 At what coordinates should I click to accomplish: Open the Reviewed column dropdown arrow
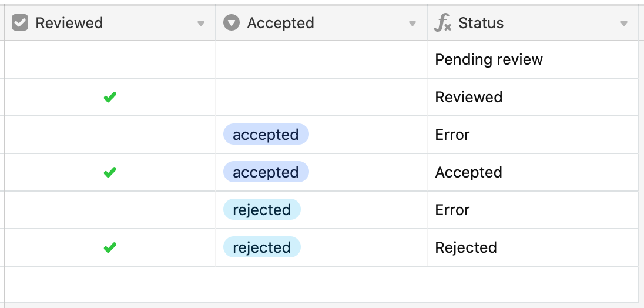[x=201, y=24]
